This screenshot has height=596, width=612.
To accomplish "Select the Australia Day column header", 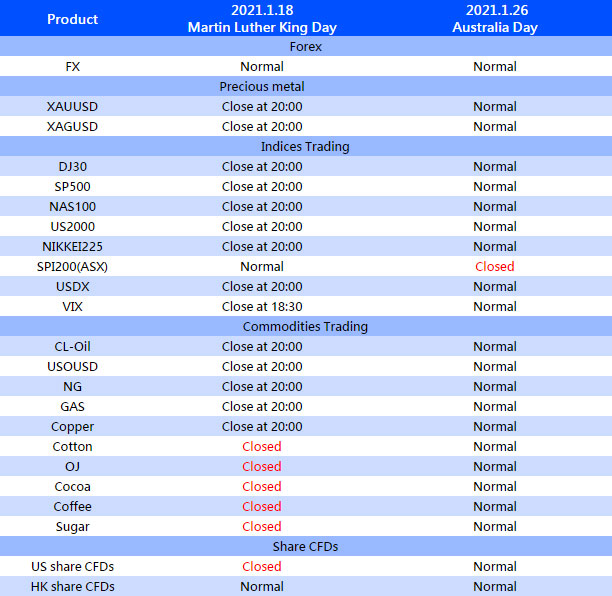I will pyautogui.click(x=494, y=19).
